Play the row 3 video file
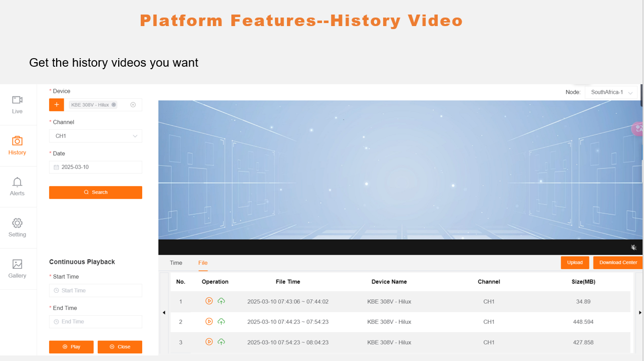The height and width of the screenshot is (361, 644). pos(209,342)
